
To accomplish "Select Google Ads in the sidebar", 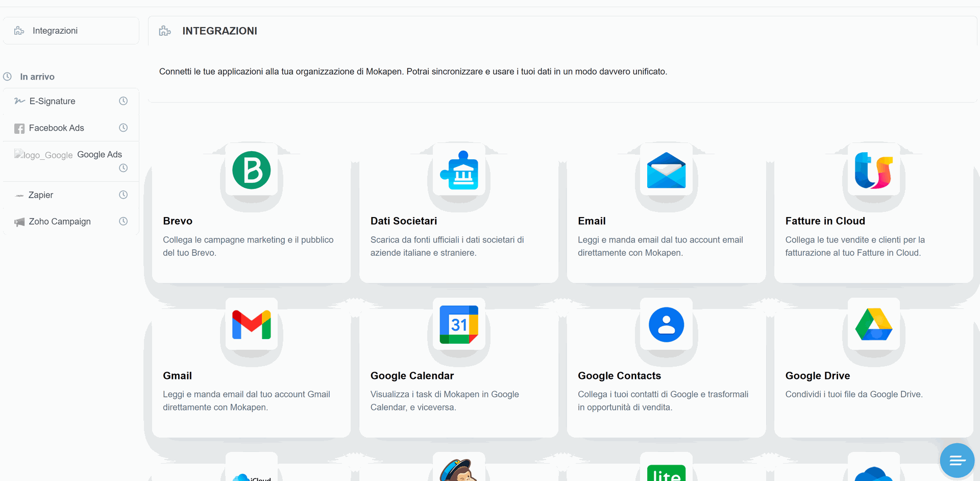I will (70, 161).
